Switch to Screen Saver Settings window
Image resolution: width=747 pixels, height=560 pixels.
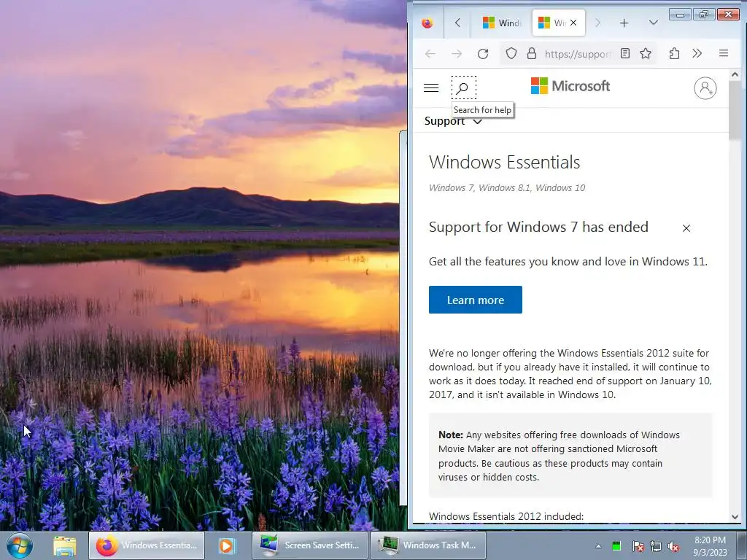310,545
